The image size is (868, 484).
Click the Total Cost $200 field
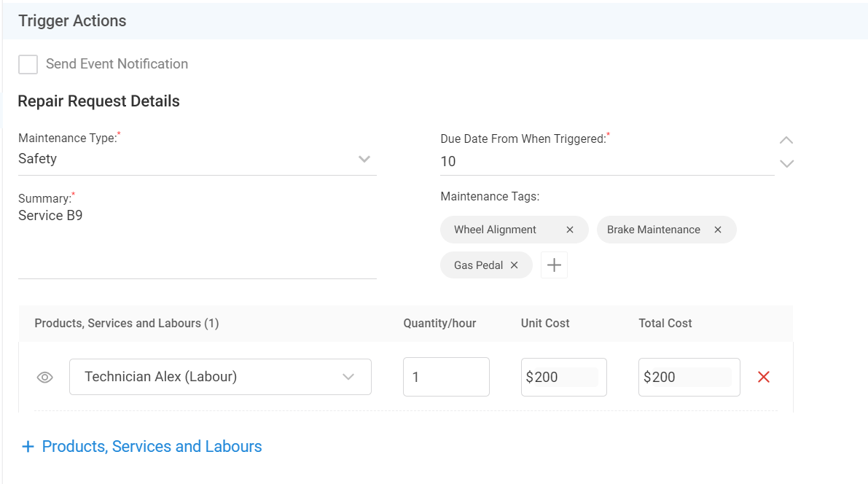689,377
